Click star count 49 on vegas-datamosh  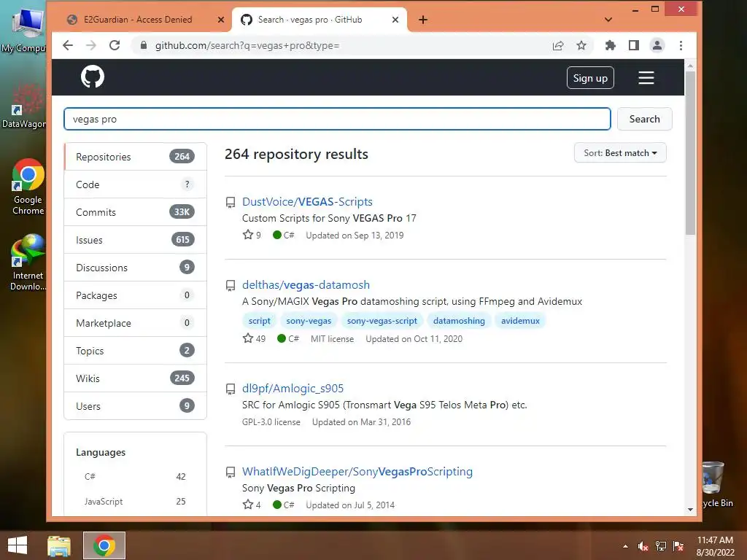254,338
